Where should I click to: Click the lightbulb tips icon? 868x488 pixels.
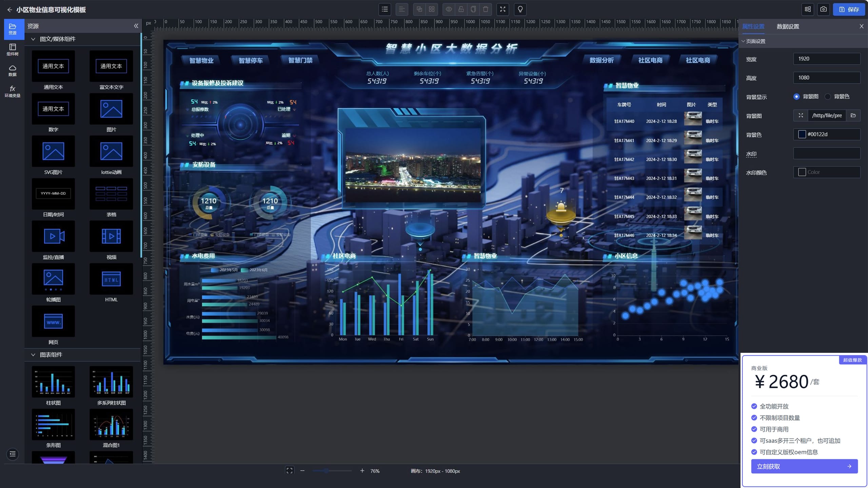(520, 9)
